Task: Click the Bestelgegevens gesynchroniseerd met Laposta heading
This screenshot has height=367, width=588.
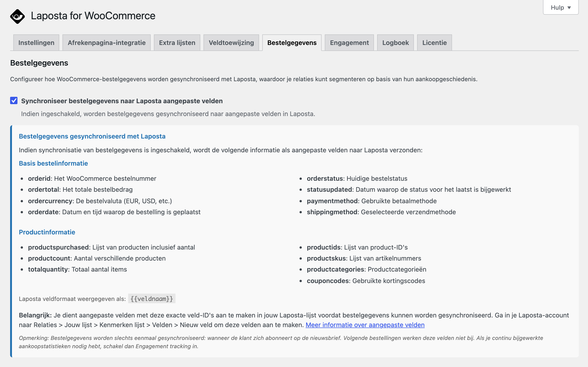Action: tap(92, 136)
